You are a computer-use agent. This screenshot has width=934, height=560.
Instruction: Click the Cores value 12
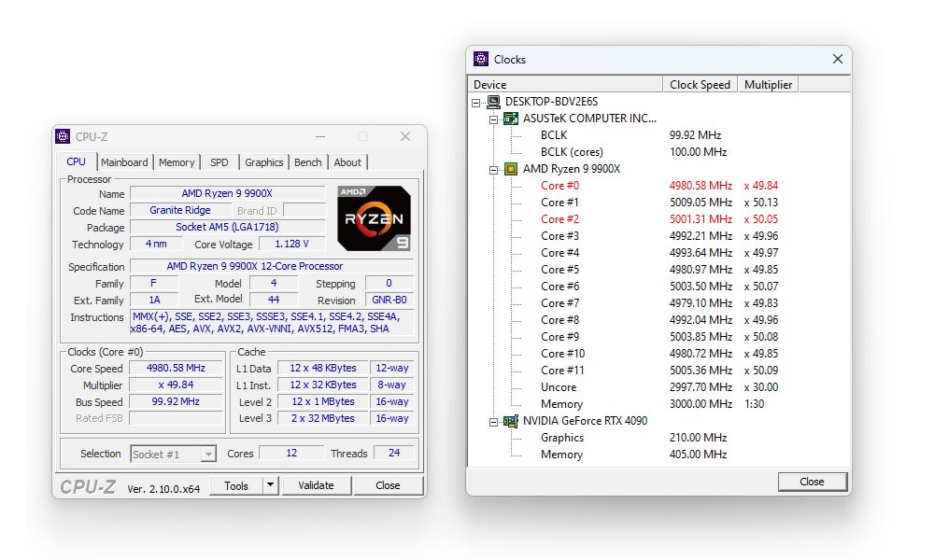[x=291, y=453]
